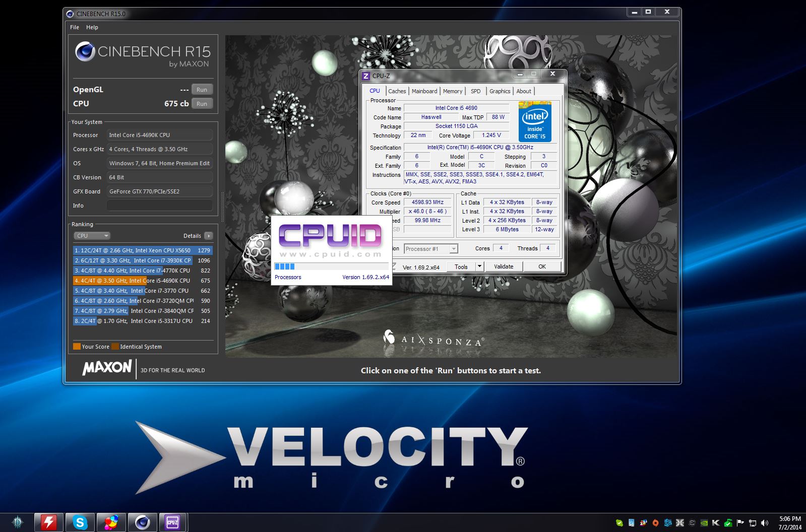This screenshot has height=532, width=806.
Task: Open the EVGA tray icon
Action: pos(692,523)
